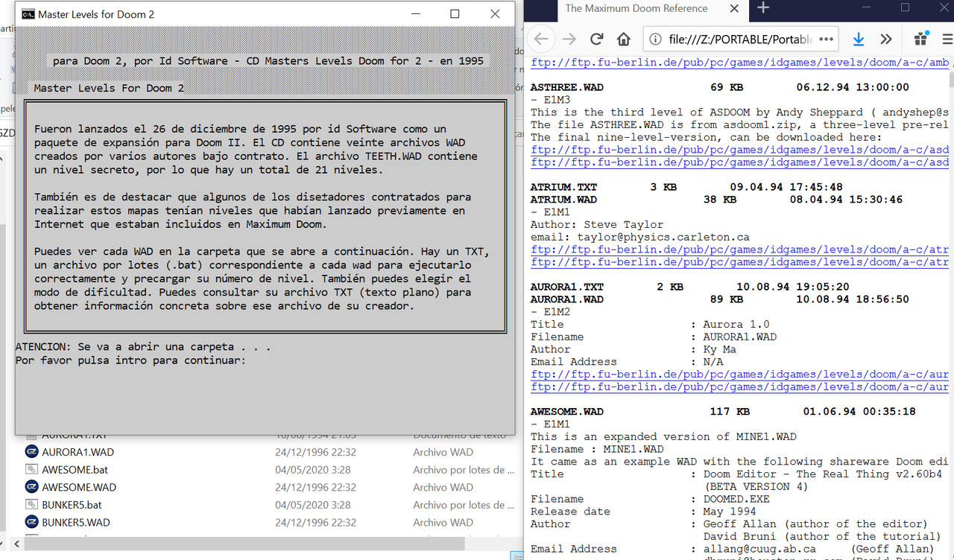Go back using the browser Back arrow
This screenshot has height=560, width=954.
(x=542, y=39)
